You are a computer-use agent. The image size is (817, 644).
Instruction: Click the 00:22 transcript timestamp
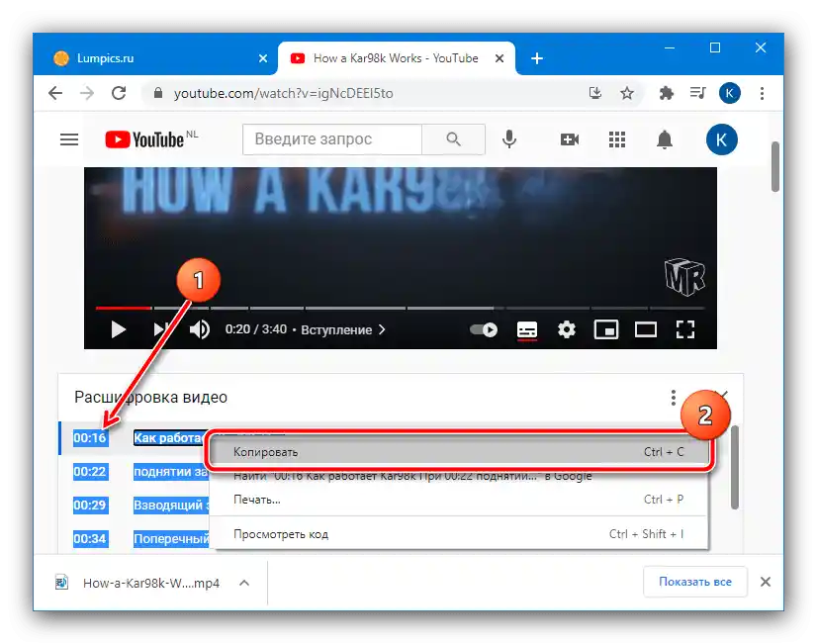[90, 472]
